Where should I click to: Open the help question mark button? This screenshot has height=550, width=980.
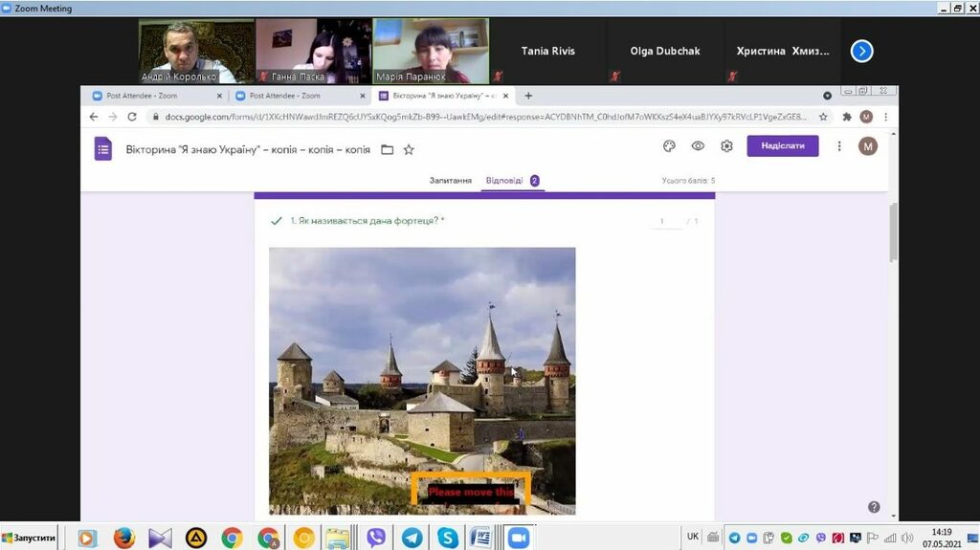pyautogui.click(x=874, y=507)
